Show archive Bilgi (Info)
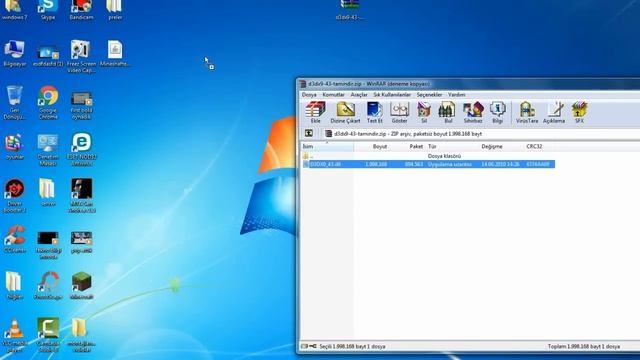640x360 pixels. pos(497,113)
